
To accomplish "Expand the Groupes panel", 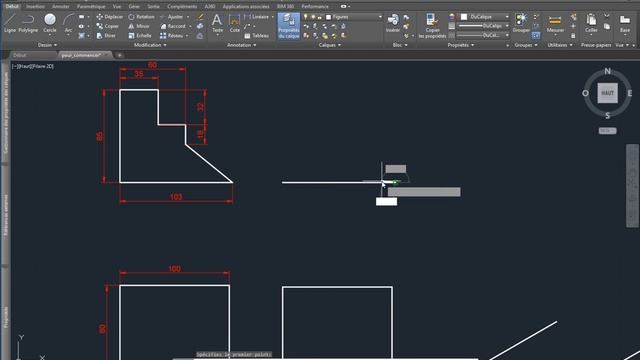I will (526, 45).
